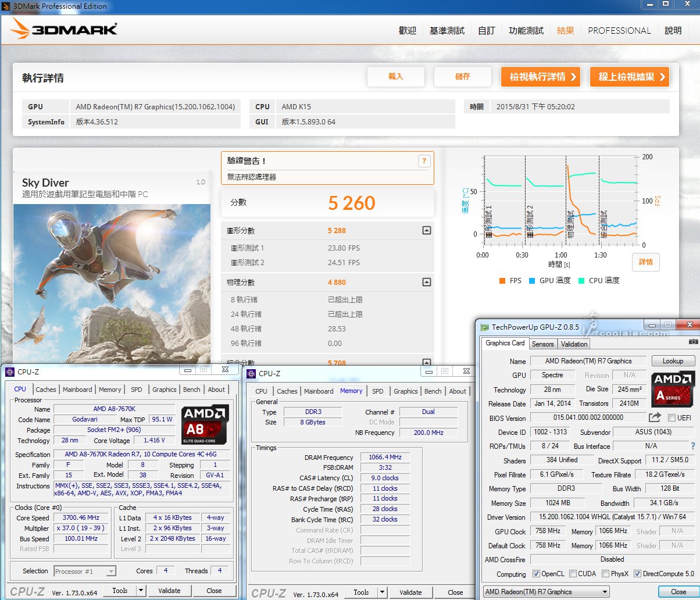
Task: Open the 說明 help tab
Action: (x=673, y=31)
